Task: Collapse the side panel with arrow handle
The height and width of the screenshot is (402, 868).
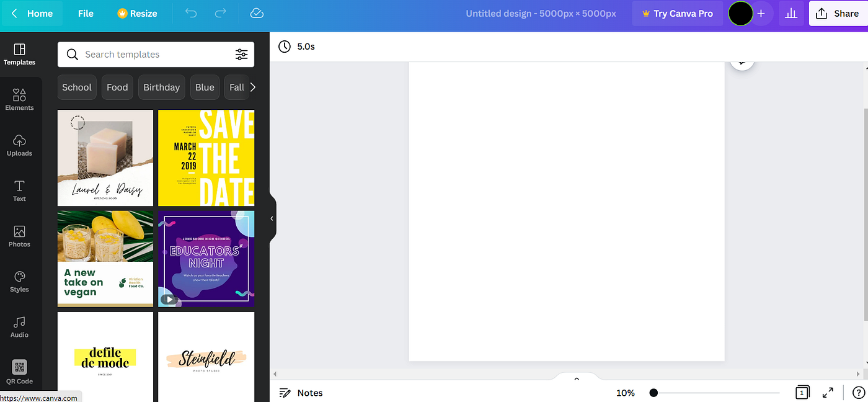Action: (272, 218)
